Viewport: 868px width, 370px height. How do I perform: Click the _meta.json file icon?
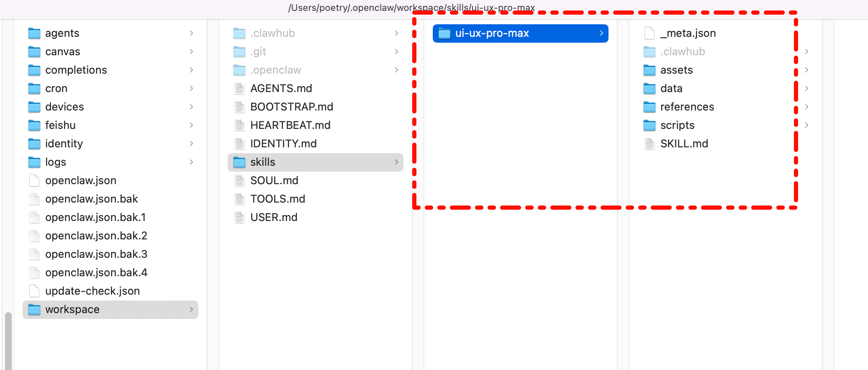coord(650,33)
